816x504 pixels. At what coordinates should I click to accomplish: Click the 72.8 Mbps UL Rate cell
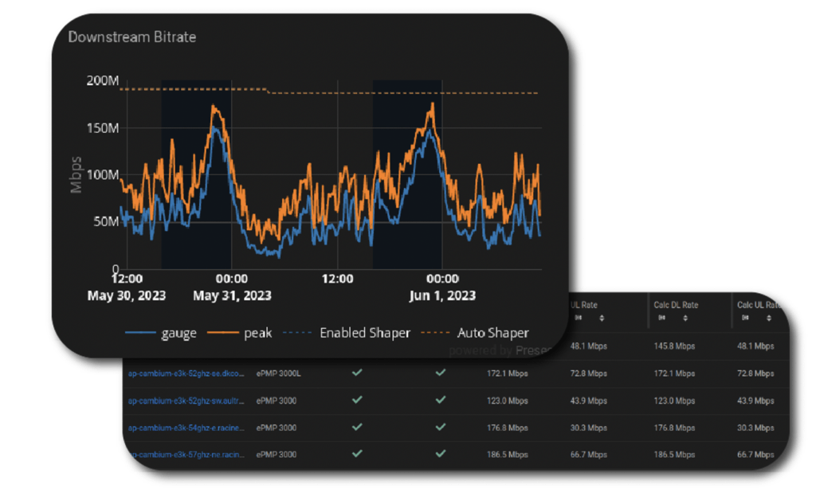tap(589, 373)
